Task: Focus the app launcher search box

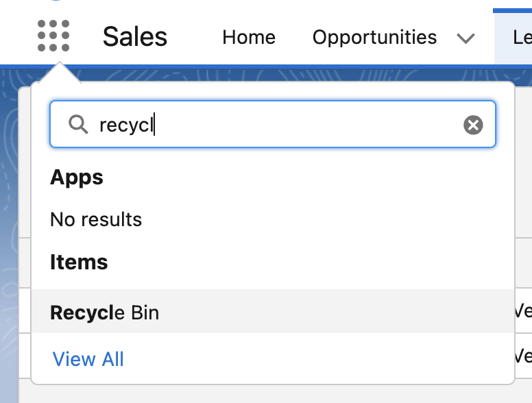Action: [x=273, y=124]
